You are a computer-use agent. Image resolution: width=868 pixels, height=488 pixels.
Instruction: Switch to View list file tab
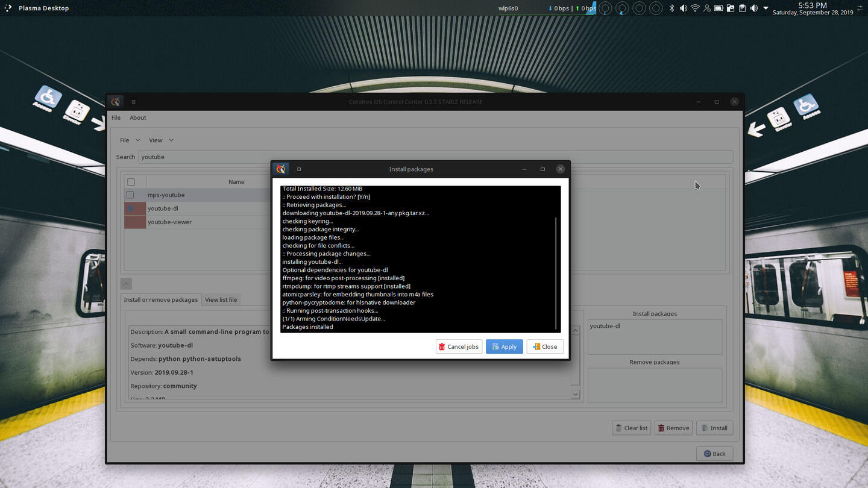pos(221,299)
